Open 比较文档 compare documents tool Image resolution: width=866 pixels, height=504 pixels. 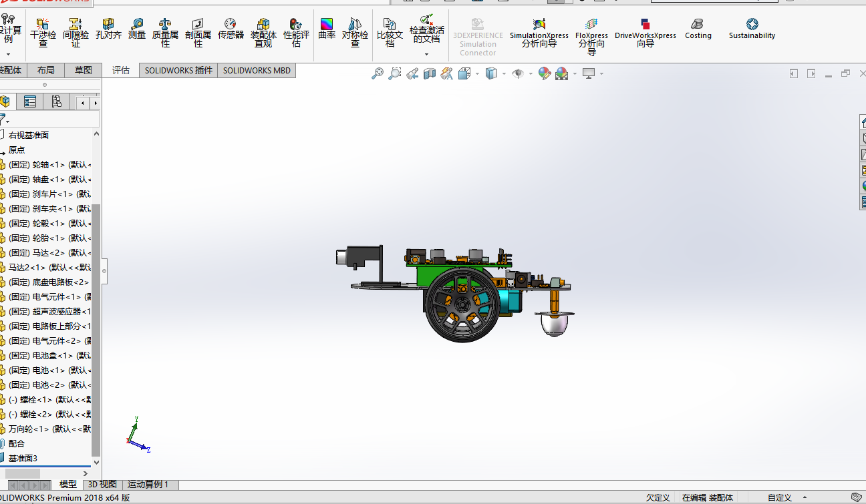(390, 33)
